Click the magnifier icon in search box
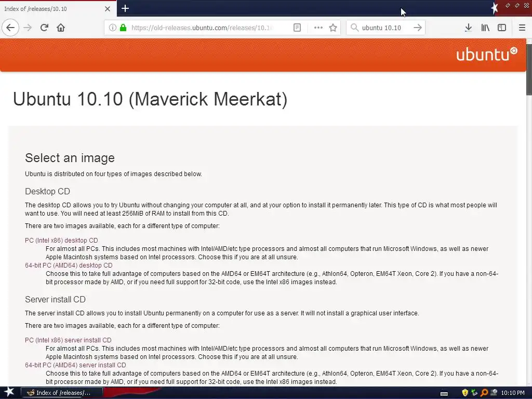The image size is (532, 399). (x=354, y=28)
